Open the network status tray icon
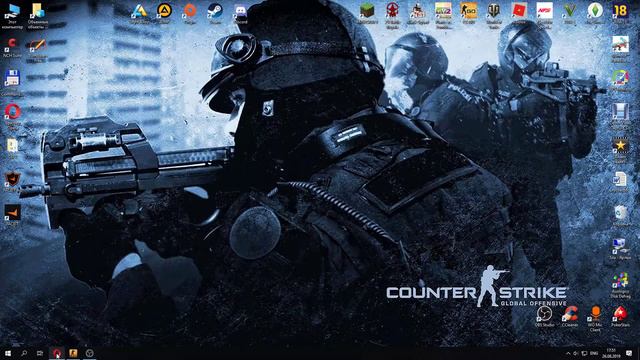This screenshot has width=640, height=360. 584,353
